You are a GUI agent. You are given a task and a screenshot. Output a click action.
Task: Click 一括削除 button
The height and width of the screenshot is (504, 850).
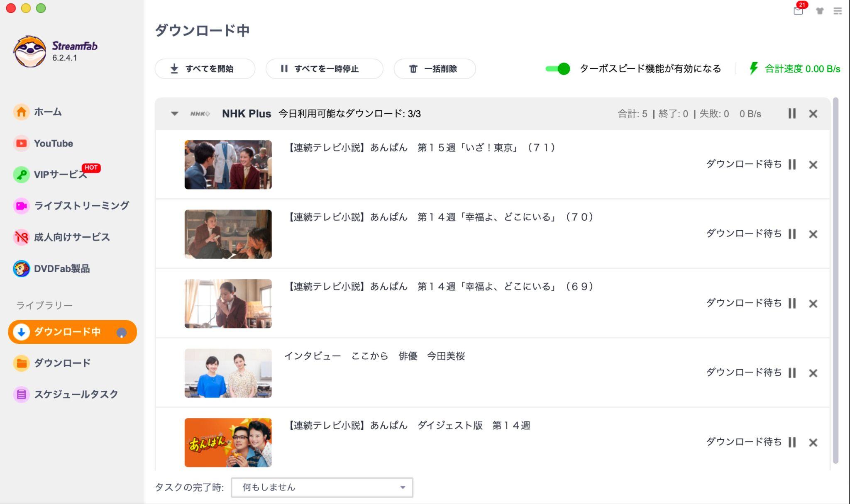click(435, 69)
